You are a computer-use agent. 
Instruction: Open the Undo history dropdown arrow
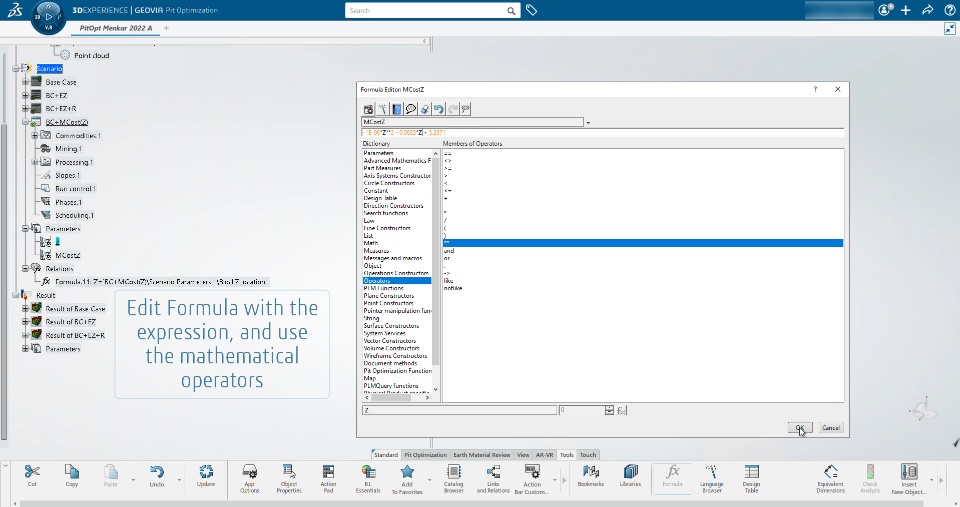click(179, 480)
